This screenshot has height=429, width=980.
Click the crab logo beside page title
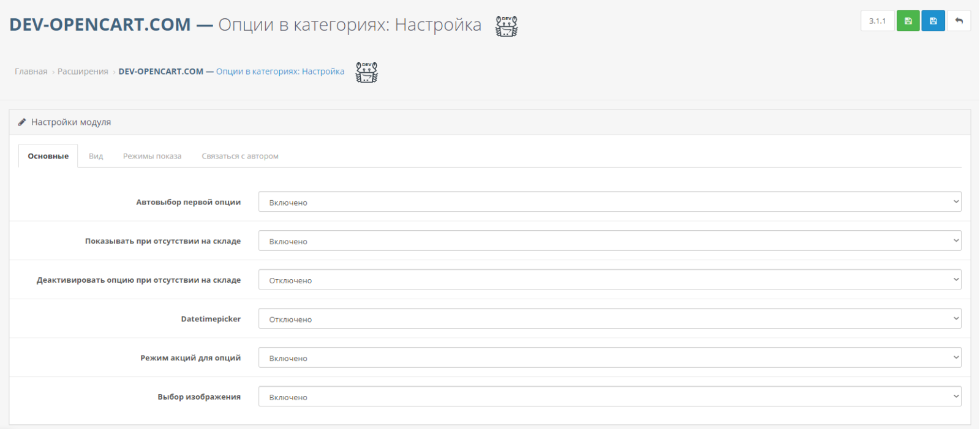point(506,26)
